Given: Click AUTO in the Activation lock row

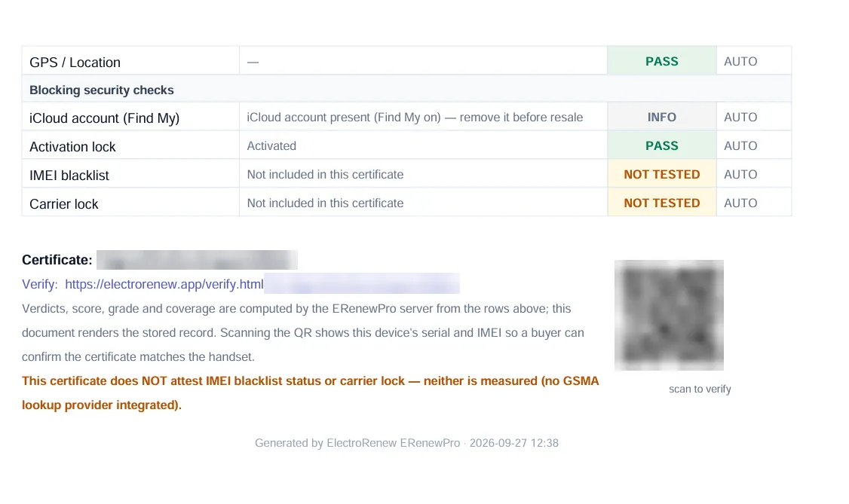Looking at the screenshot, I should (x=740, y=146).
